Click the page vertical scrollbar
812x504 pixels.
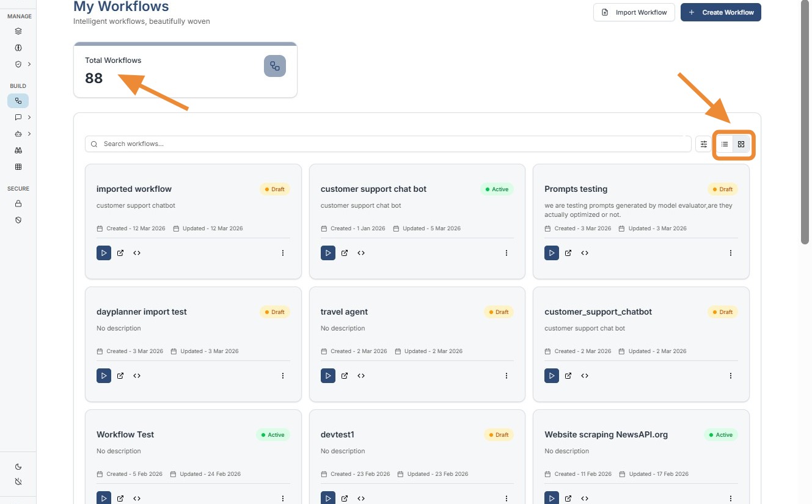(x=805, y=122)
